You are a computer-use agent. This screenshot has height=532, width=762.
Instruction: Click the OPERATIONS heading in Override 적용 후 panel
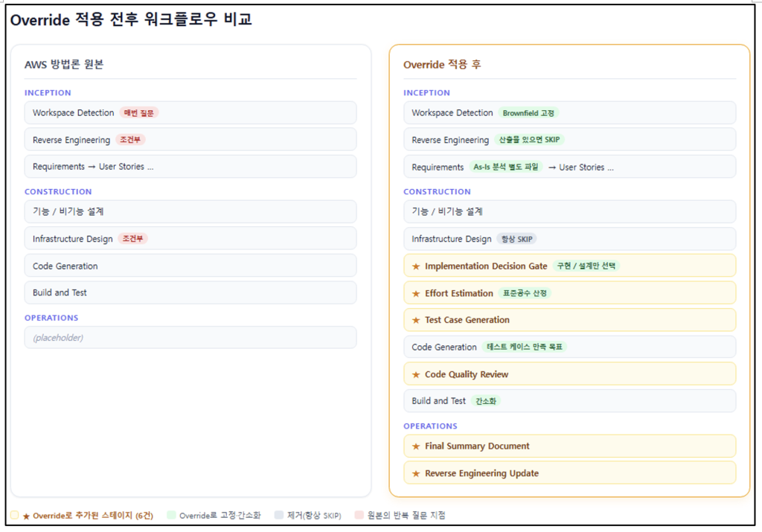point(430,426)
